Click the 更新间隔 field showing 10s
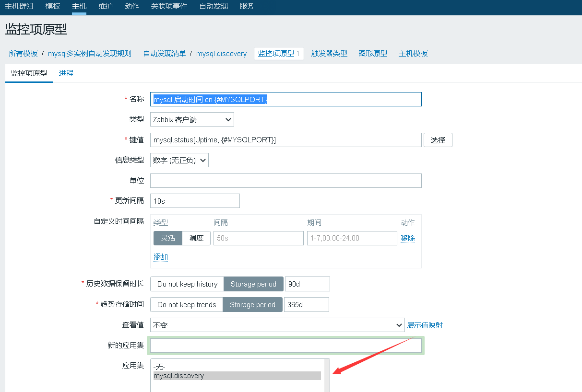582x392 pixels. (195, 201)
